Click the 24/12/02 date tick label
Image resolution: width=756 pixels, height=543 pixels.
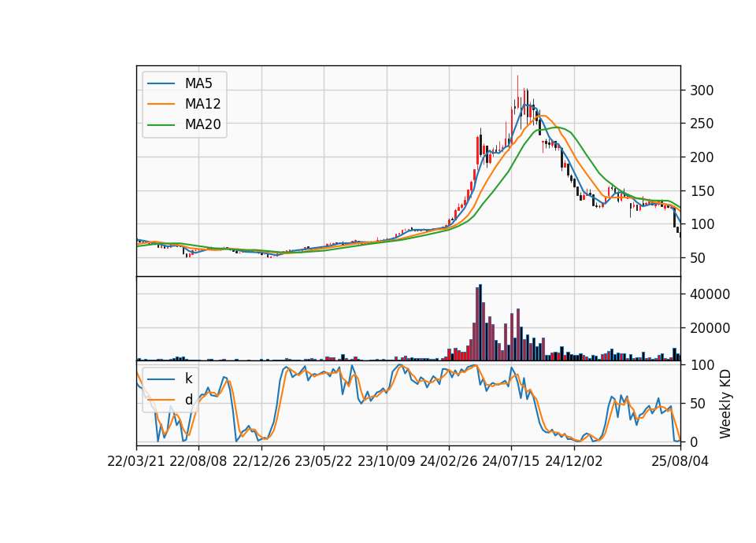click(574, 461)
